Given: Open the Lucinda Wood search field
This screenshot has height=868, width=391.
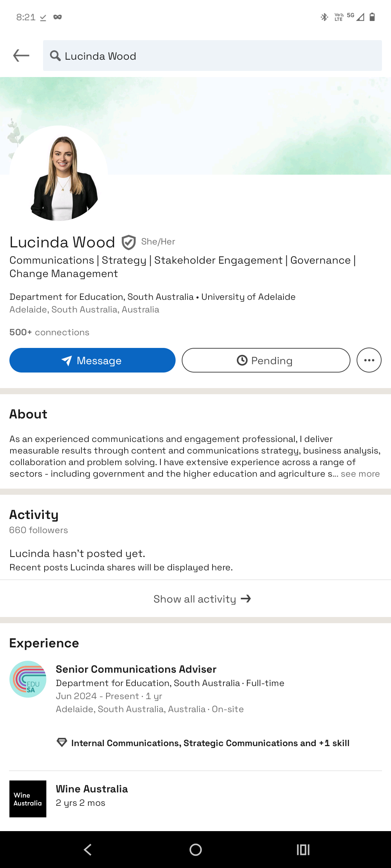Looking at the screenshot, I should 212,56.
